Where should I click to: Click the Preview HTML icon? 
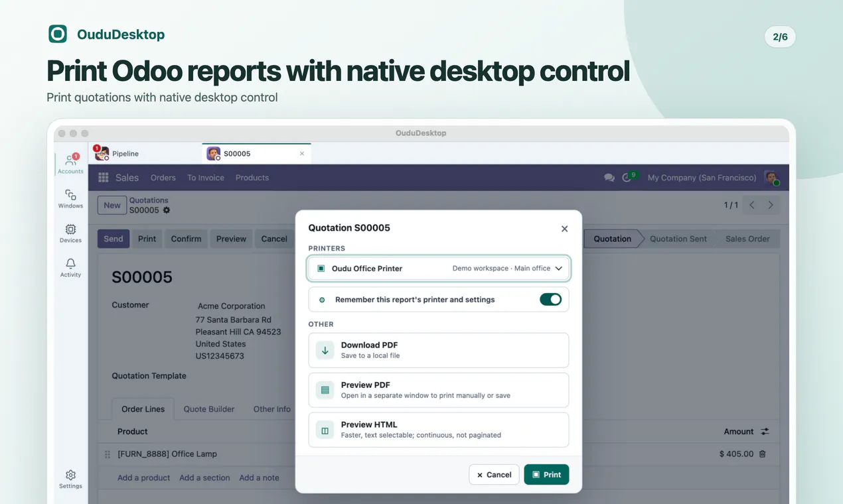[325, 430]
